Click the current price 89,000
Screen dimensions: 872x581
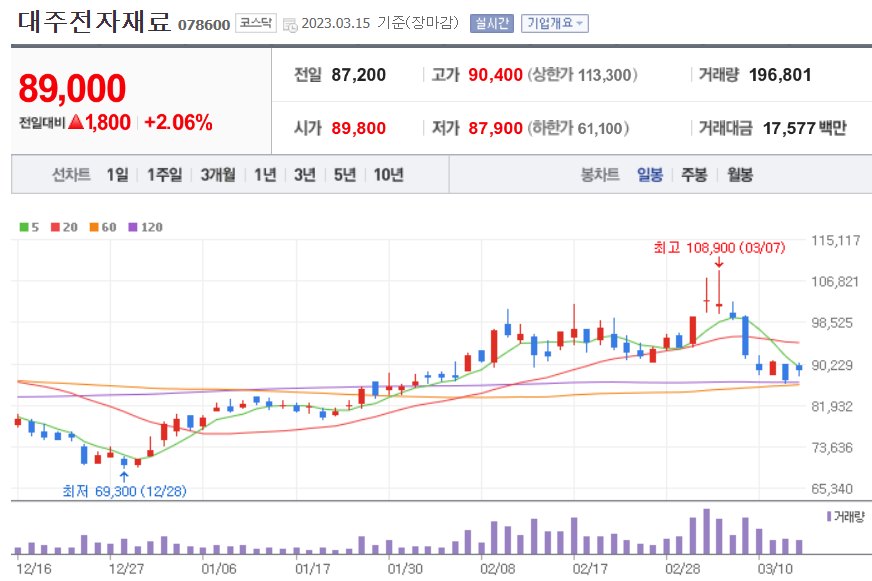tap(72, 88)
